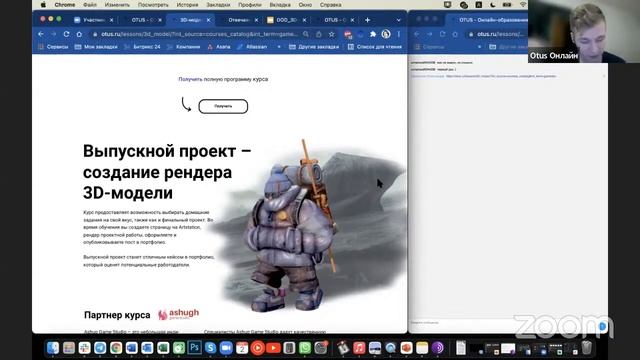The image size is (640, 360).
Task: Click the Получить button
Action: [x=223, y=106]
